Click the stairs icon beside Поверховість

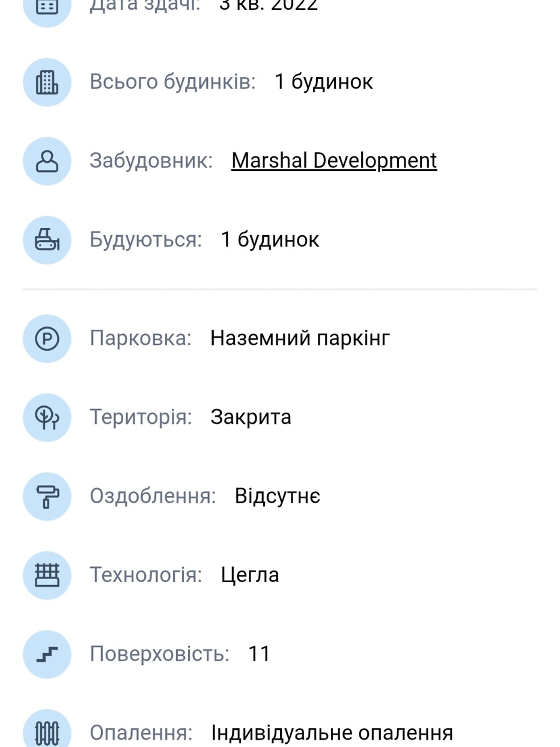tap(46, 654)
